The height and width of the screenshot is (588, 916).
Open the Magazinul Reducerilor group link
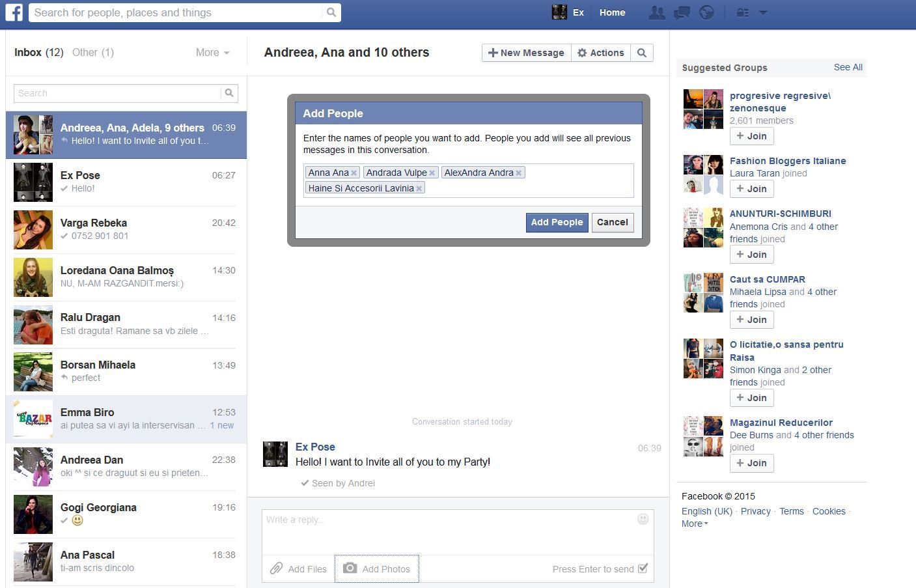pyautogui.click(x=781, y=423)
